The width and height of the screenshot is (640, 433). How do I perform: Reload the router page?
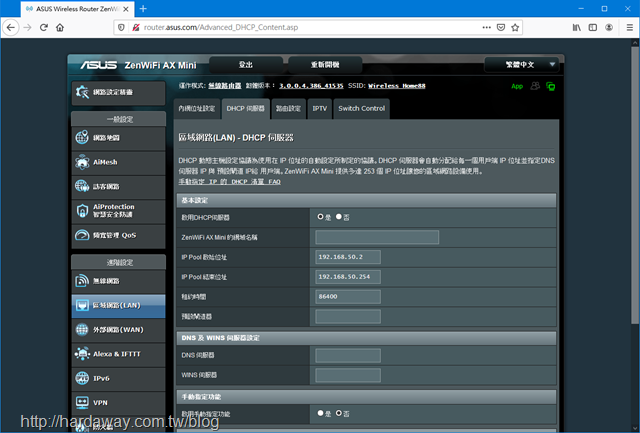tap(44, 27)
